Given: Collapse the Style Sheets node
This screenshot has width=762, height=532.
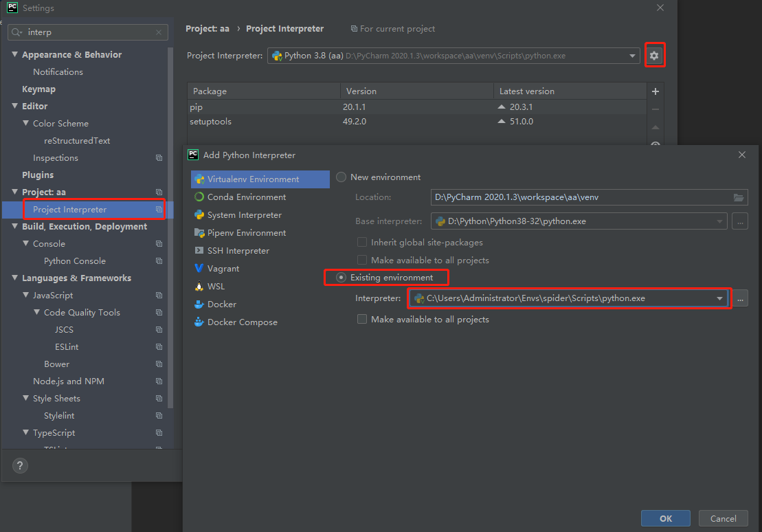Looking at the screenshot, I should (25, 398).
